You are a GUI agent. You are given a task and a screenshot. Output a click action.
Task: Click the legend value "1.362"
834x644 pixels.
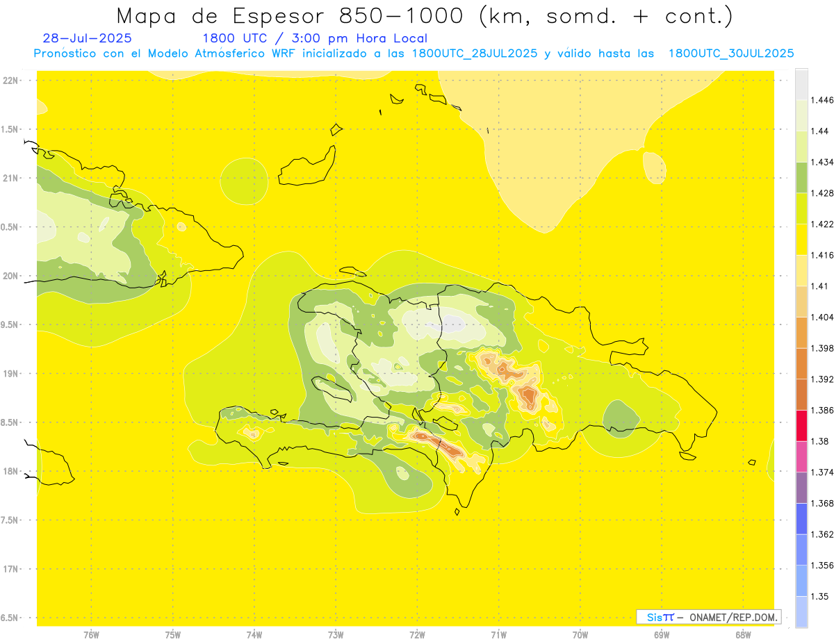click(x=824, y=534)
